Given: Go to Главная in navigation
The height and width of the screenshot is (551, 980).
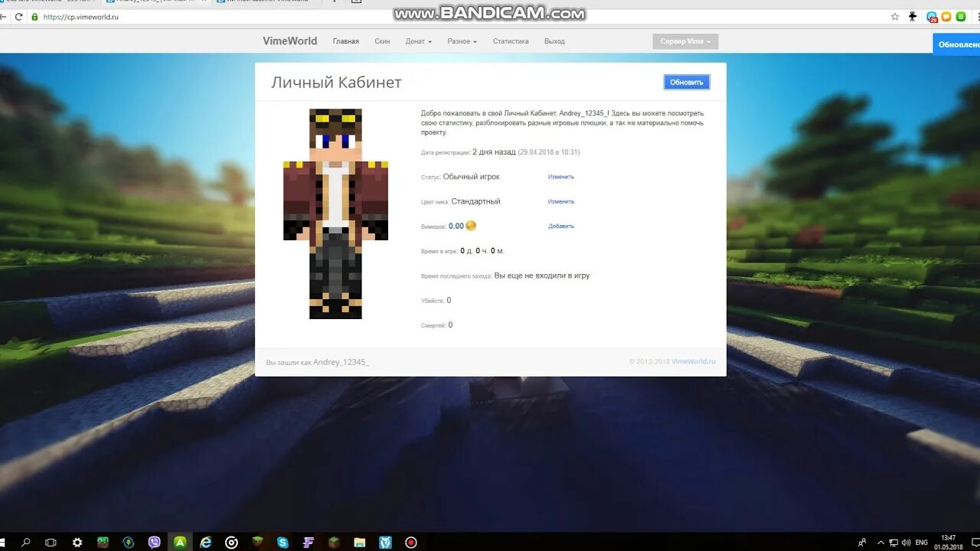Looking at the screenshot, I should pyautogui.click(x=346, y=41).
